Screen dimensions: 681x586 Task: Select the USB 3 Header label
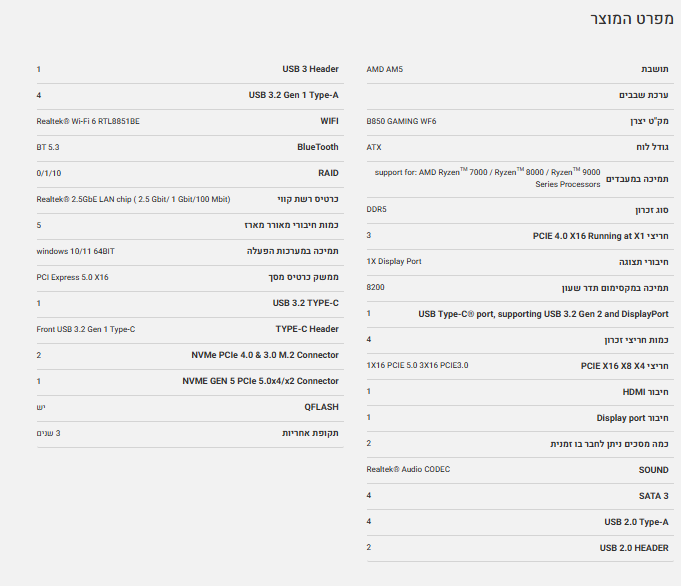[x=310, y=69]
